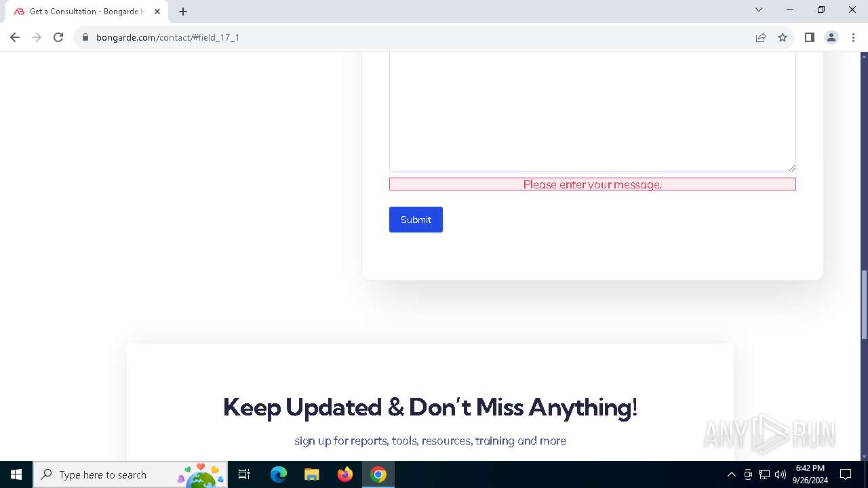Open the Chrome profile menu
The width and height of the screenshot is (868, 488).
pos(831,37)
